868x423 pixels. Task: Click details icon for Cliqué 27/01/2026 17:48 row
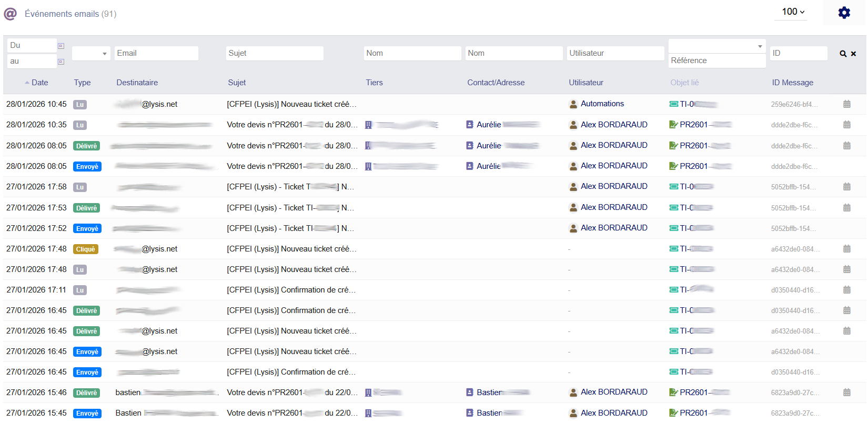point(846,249)
